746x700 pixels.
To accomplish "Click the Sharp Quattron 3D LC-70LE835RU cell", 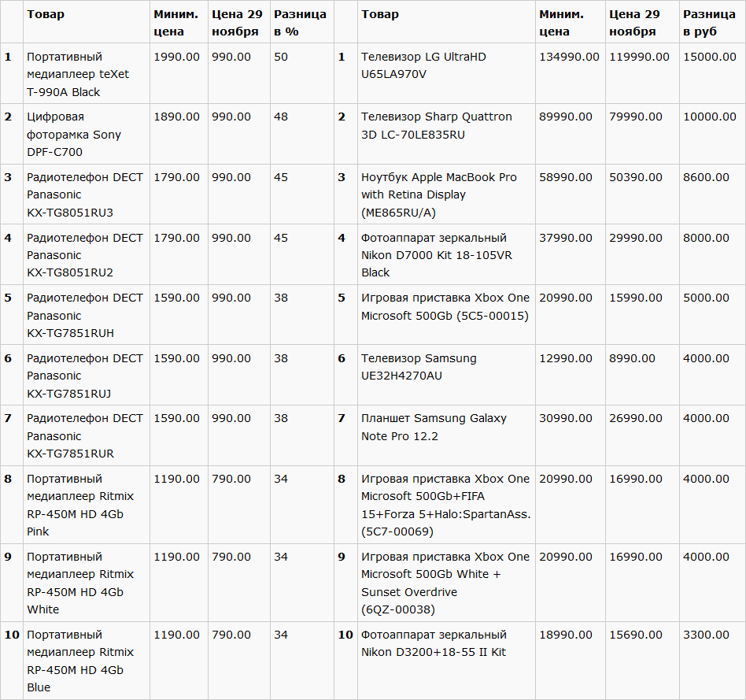I will pyautogui.click(x=436, y=125).
